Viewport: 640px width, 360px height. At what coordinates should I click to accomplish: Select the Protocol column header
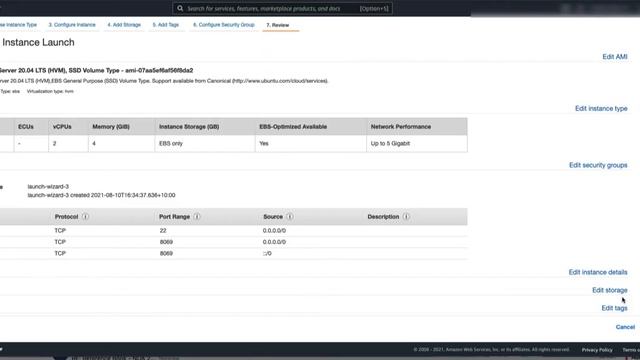tap(67, 217)
